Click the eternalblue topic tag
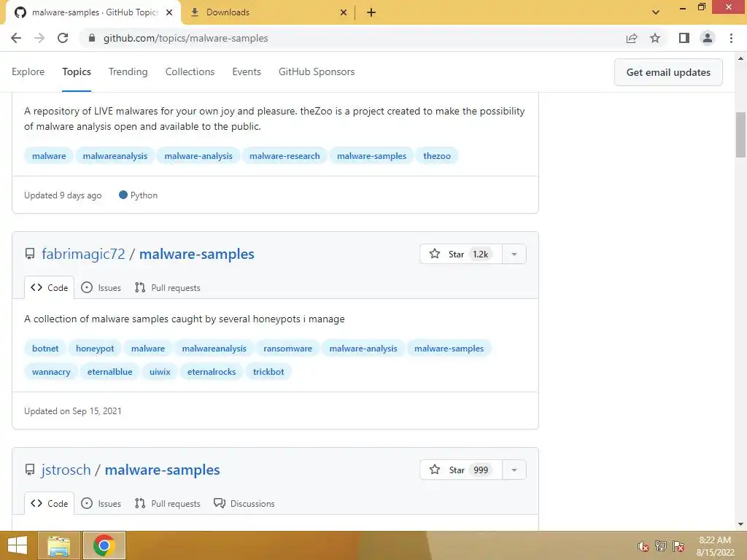 [110, 371]
